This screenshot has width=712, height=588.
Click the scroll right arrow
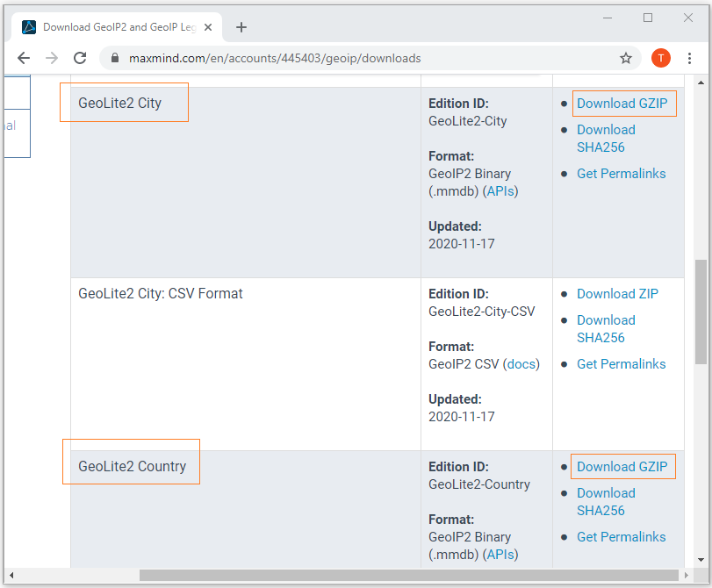click(x=687, y=576)
